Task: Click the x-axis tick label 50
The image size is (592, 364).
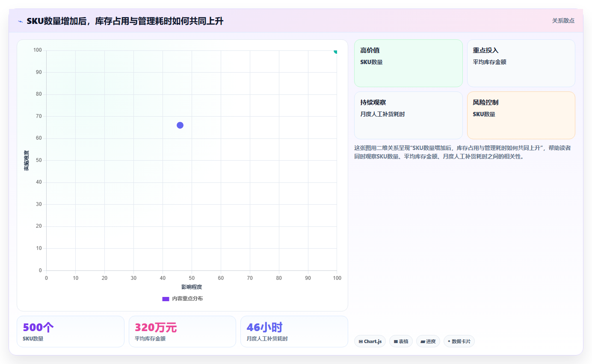Action: (192, 278)
